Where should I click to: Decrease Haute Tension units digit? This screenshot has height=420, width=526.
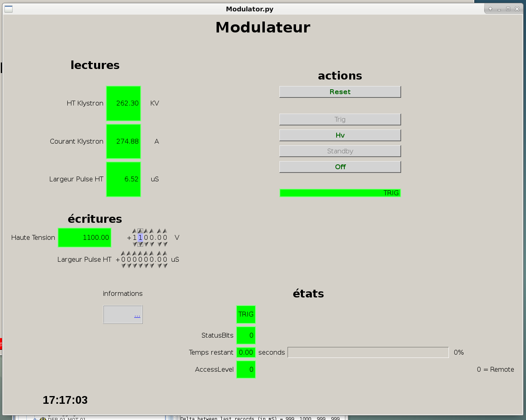pyautogui.click(x=152, y=244)
